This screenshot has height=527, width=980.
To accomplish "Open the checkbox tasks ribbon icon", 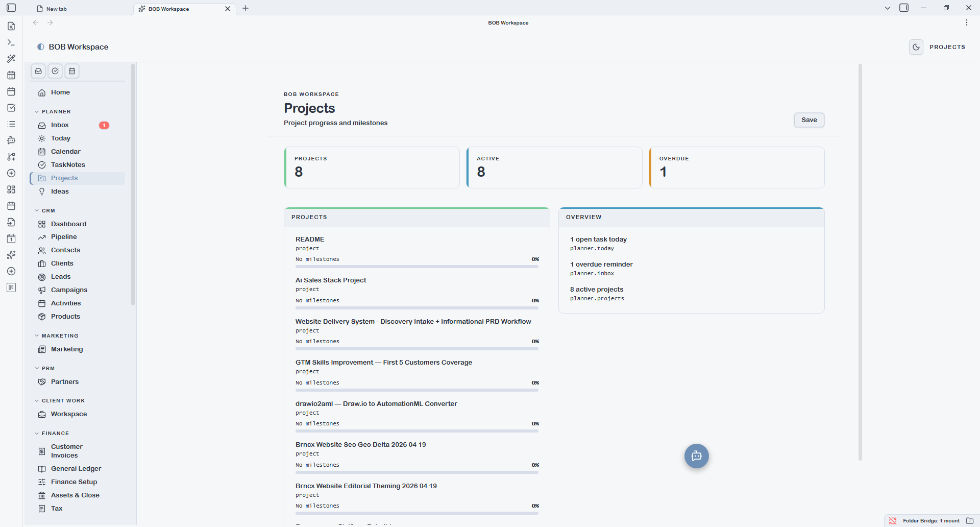I will click(11, 108).
